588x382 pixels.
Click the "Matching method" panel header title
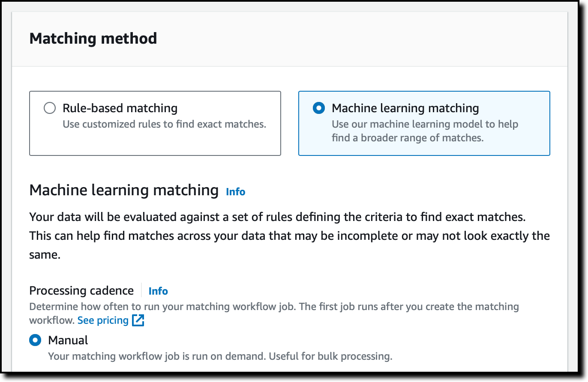[x=93, y=39]
